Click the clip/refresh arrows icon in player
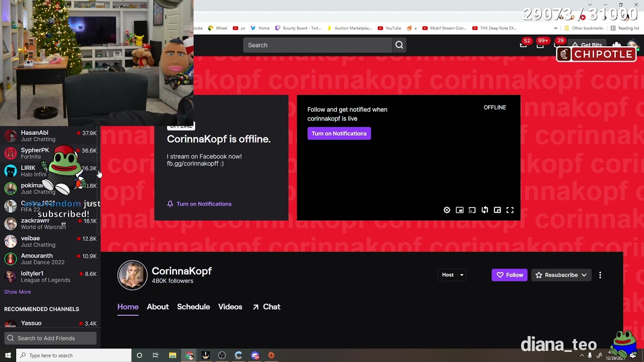 click(x=485, y=210)
